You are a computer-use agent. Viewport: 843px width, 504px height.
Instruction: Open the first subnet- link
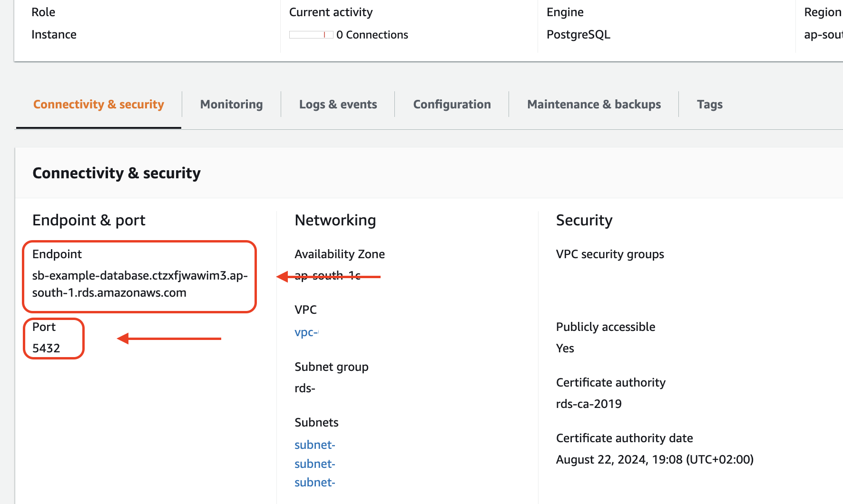coord(314,445)
